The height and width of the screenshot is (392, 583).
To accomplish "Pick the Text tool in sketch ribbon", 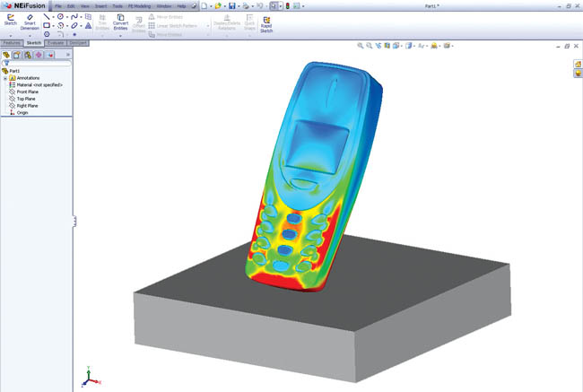I will [x=88, y=26].
